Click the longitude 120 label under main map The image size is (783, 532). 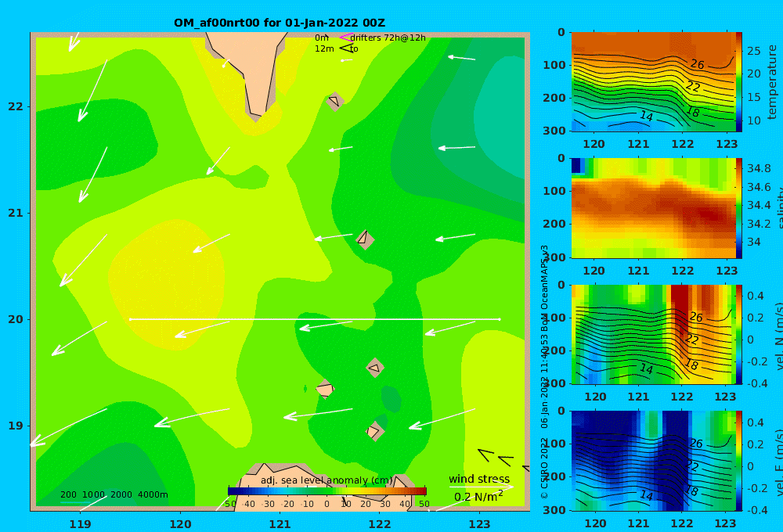tap(180, 524)
